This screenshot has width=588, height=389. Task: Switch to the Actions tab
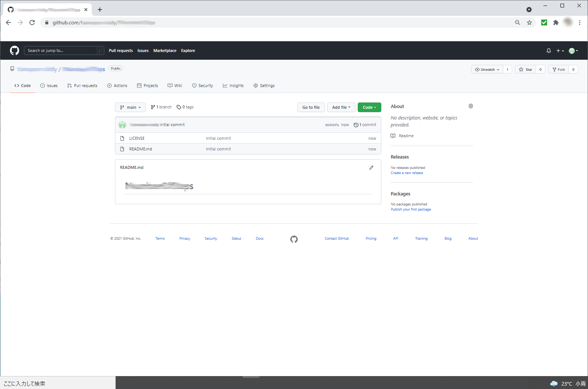click(117, 86)
